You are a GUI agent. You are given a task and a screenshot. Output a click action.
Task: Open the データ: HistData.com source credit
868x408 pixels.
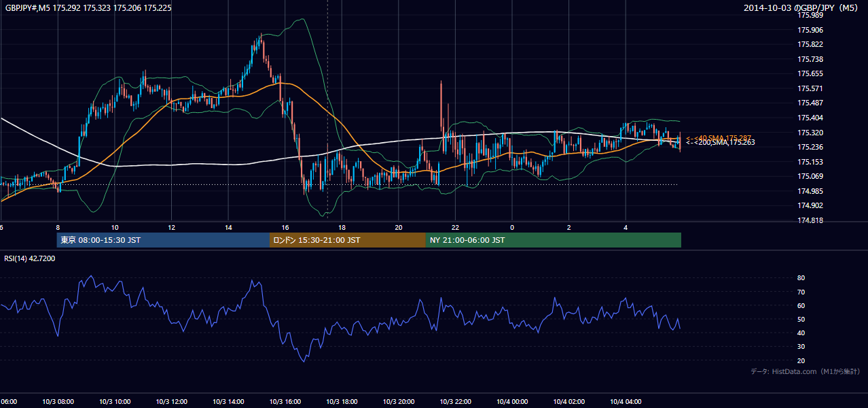point(806,371)
